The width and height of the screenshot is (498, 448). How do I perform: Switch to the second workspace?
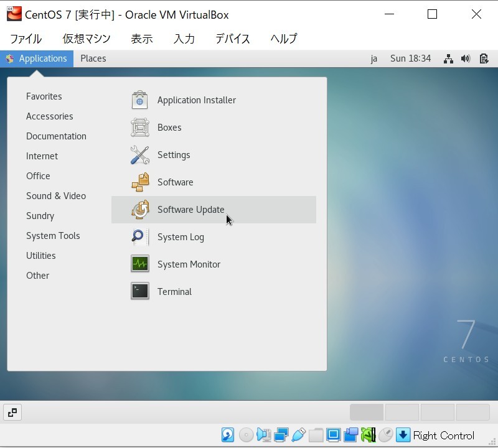[x=402, y=413]
